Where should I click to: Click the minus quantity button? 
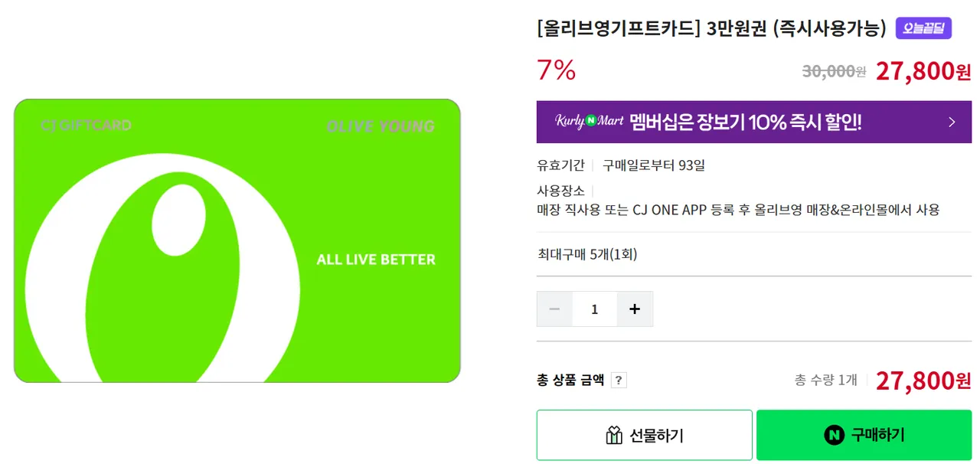[555, 309]
